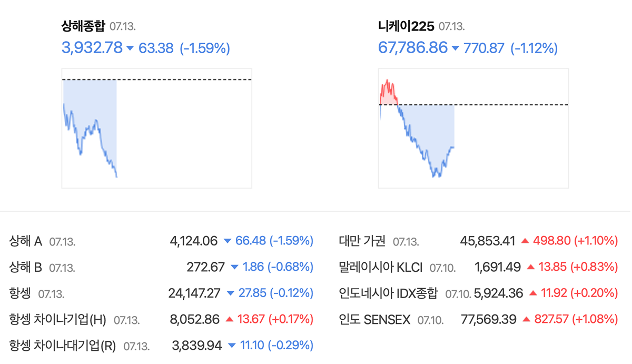This screenshot has width=632, height=364.
Task: Click the down arrow beside 3,932.78
Action: (131, 48)
